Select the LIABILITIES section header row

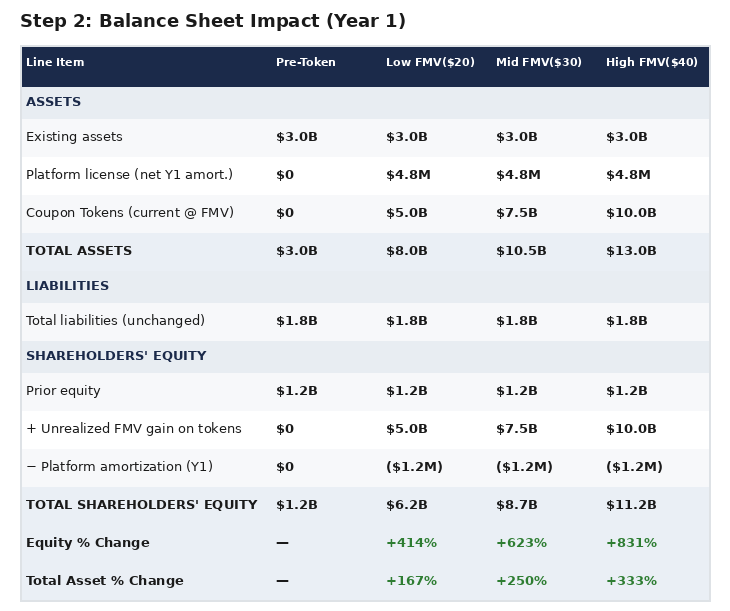point(67,286)
